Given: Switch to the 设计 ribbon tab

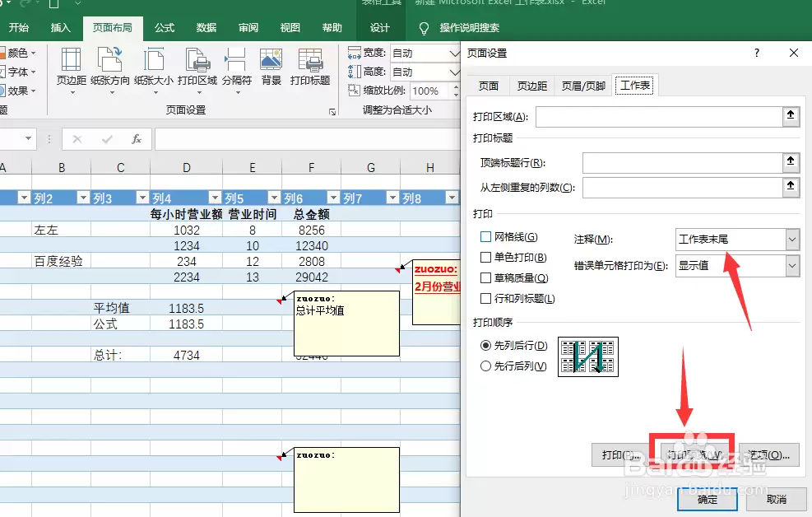Looking at the screenshot, I should (379, 28).
